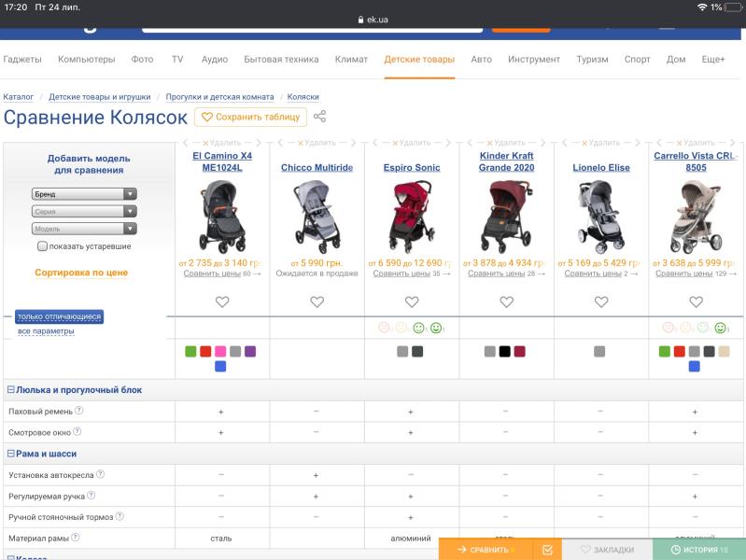
Task: Open ЗАКЛАДКИ in bottom bar
Action: click(x=608, y=550)
